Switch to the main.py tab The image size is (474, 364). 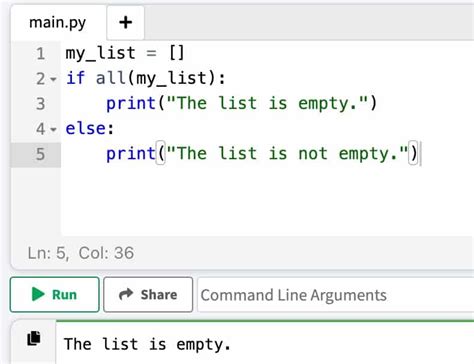[x=58, y=23]
